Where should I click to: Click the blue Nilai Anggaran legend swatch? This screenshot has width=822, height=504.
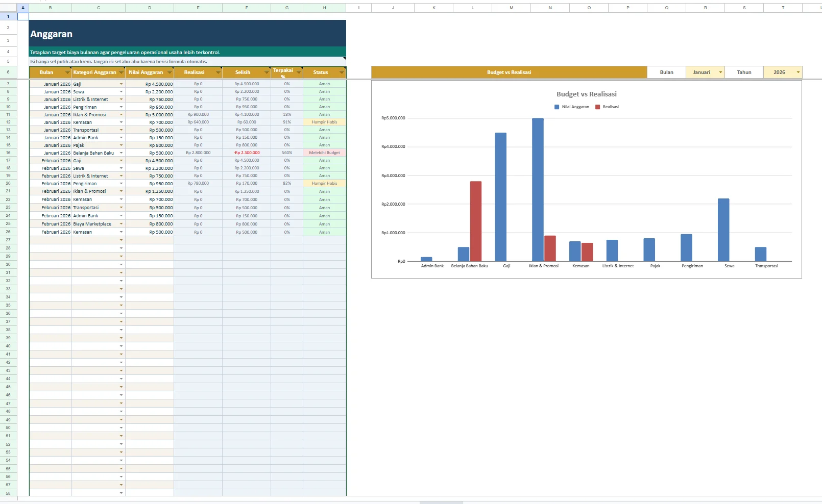[x=557, y=107]
